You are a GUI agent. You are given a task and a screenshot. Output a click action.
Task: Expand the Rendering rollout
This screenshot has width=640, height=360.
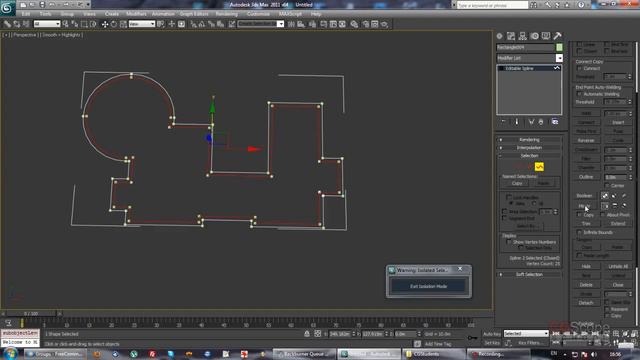pos(529,140)
